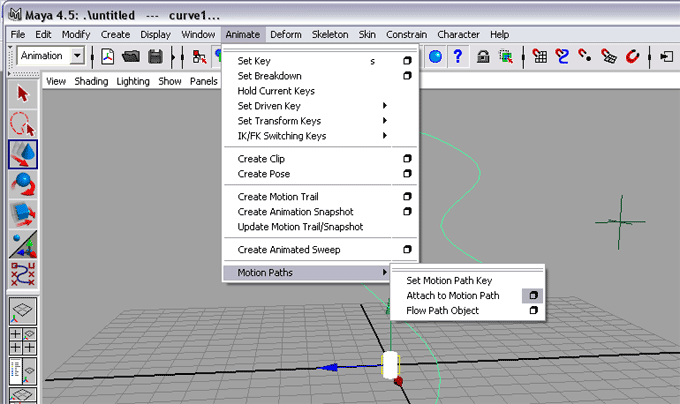Open the Character menu
Viewport: 680px width, 404px height.
458,35
